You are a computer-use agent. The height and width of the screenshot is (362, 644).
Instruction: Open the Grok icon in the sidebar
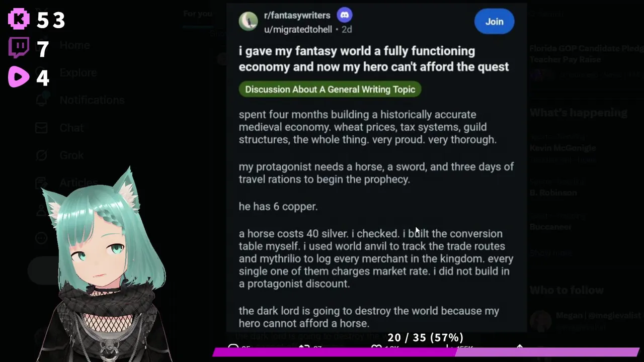(41, 155)
